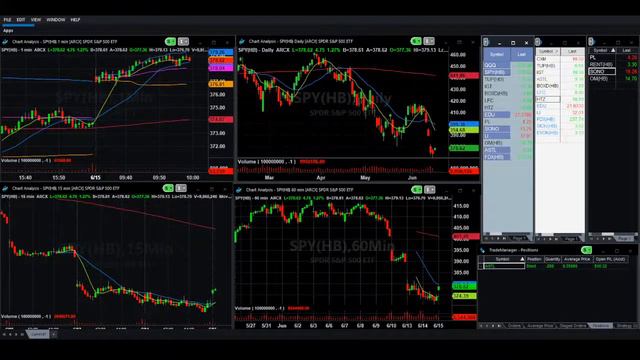Click window icon of blue watchlist panel

[x=486, y=42]
